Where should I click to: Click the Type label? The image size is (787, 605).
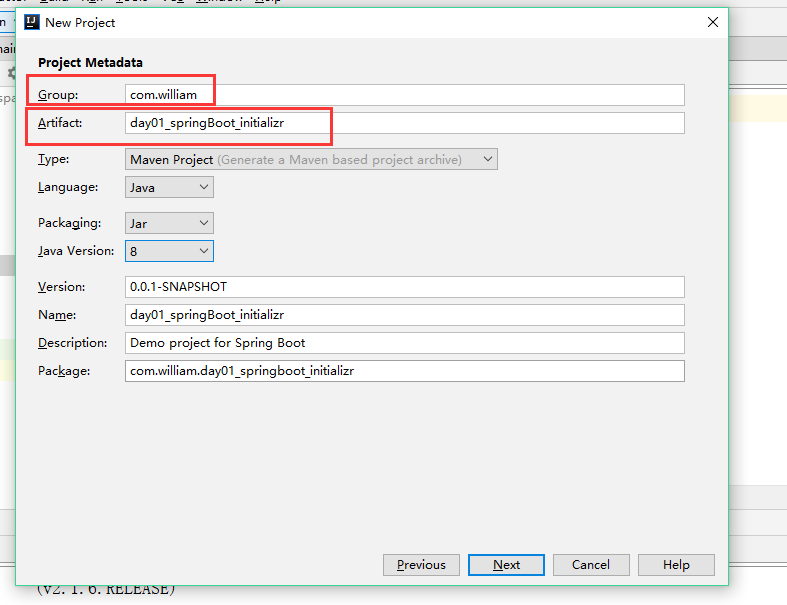click(x=54, y=159)
